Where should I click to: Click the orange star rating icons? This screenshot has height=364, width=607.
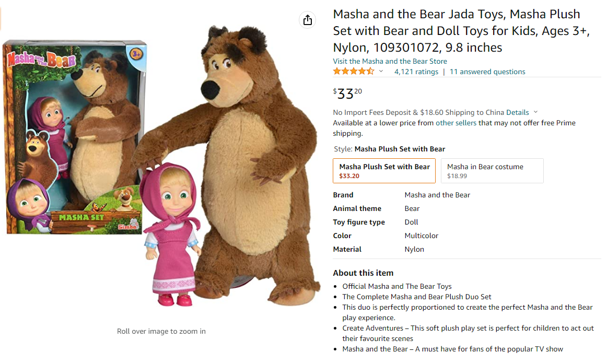tap(354, 72)
